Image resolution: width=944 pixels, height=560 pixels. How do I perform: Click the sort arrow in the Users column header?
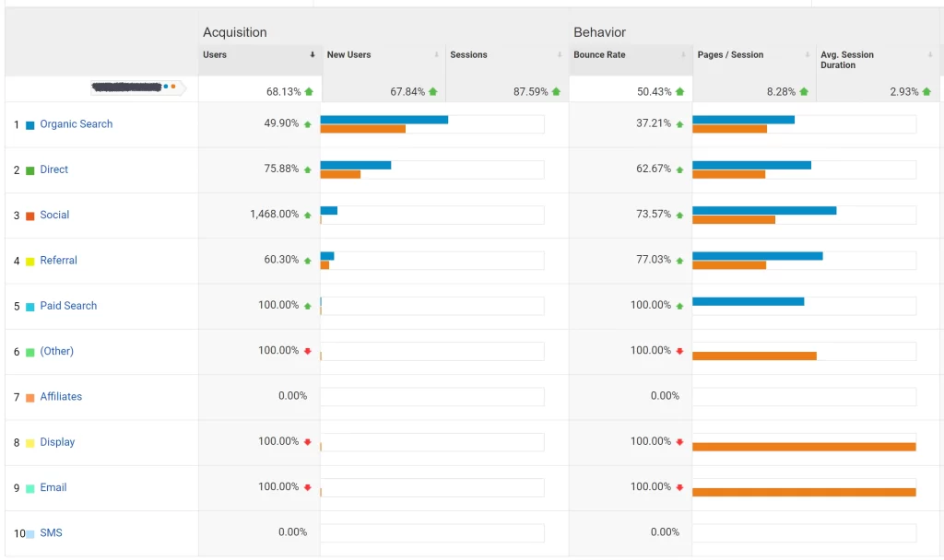pos(313,55)
